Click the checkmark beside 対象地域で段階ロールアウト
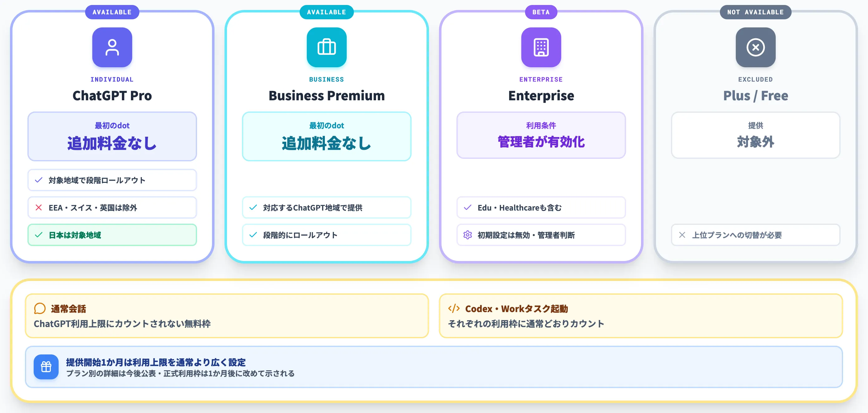 tap(39, 180)
